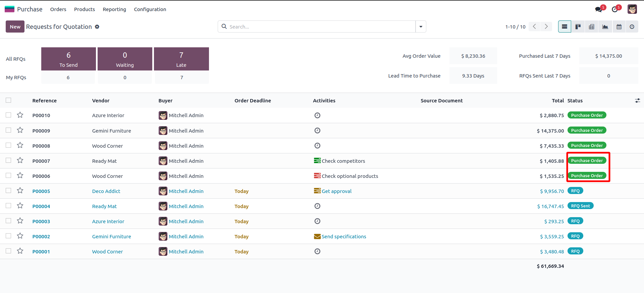Switch to Kanban view
The image size is (644, 293).
coord(578,27)
